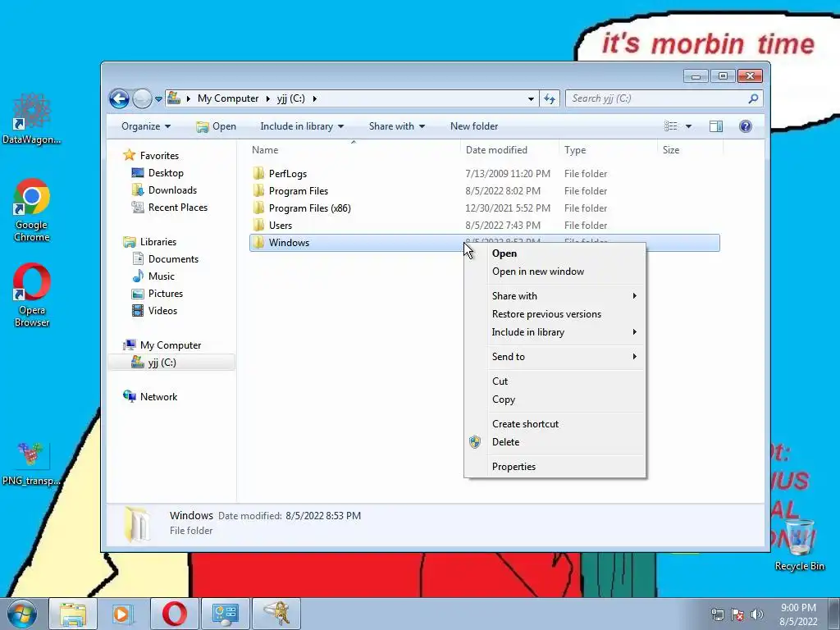The width and height of the screenshot is (840, 630).
Task: Click the volume speaker tray icon
Action: click(x=756, y=614)
